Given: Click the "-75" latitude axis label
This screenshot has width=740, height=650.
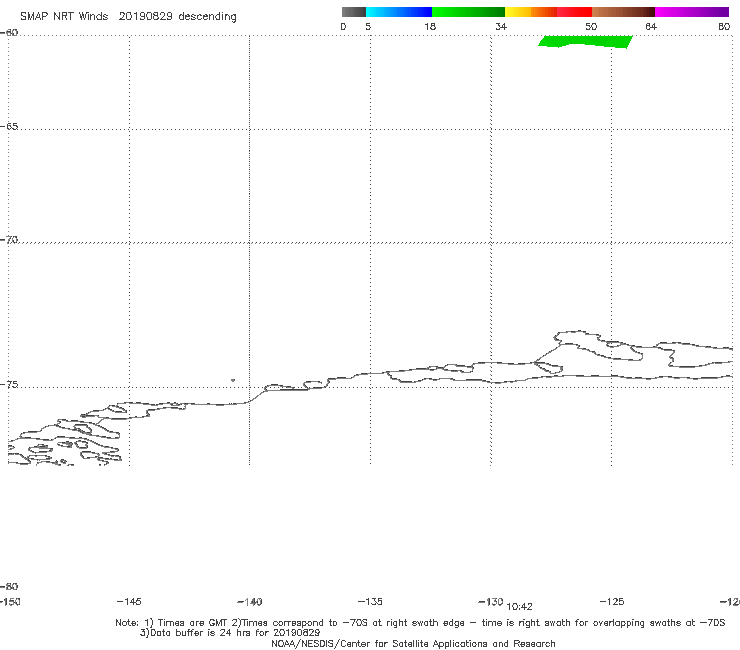Looking at the screenshot, I should 9,385.
